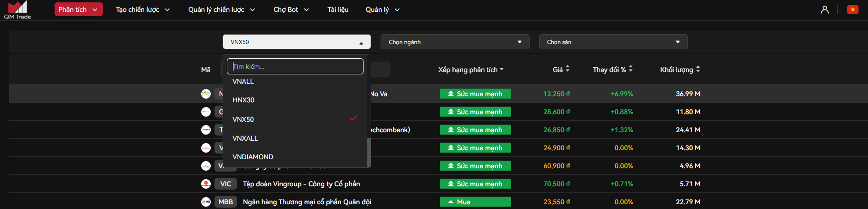Viewport: 868px width, 209px height.
Task: Click the volume 14.30 M
Action: [x=688, y=148]
